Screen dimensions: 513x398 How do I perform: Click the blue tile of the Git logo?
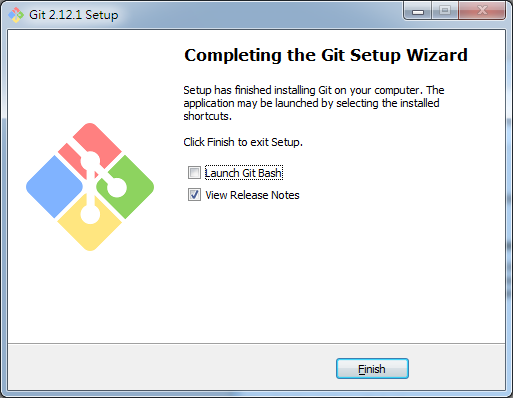click(x=54, y=187)
